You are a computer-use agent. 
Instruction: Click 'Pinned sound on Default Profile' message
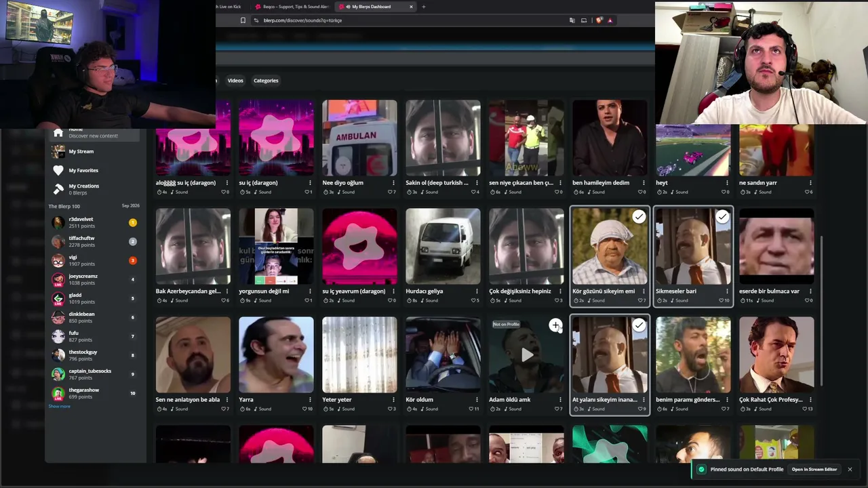coord(747,469)
